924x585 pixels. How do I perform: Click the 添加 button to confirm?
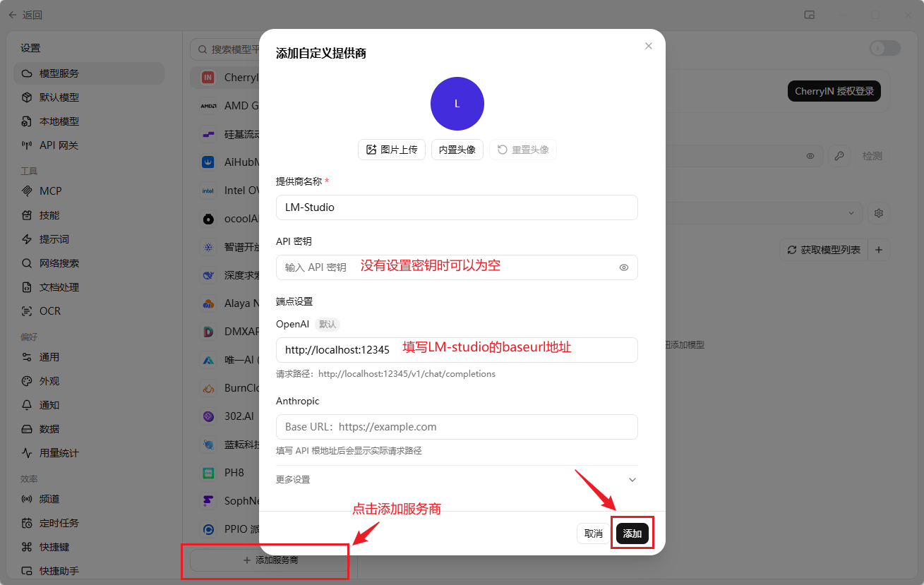[x=632, y=533]
